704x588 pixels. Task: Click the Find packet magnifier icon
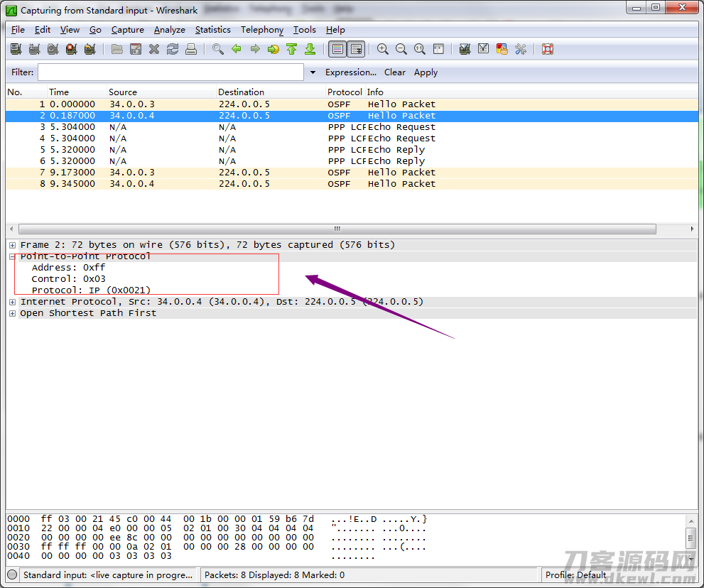click(218, 49)
